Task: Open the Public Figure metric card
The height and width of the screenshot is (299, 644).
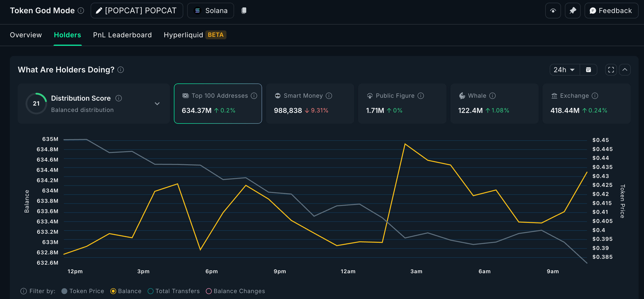Action: (x=402, y=103)
